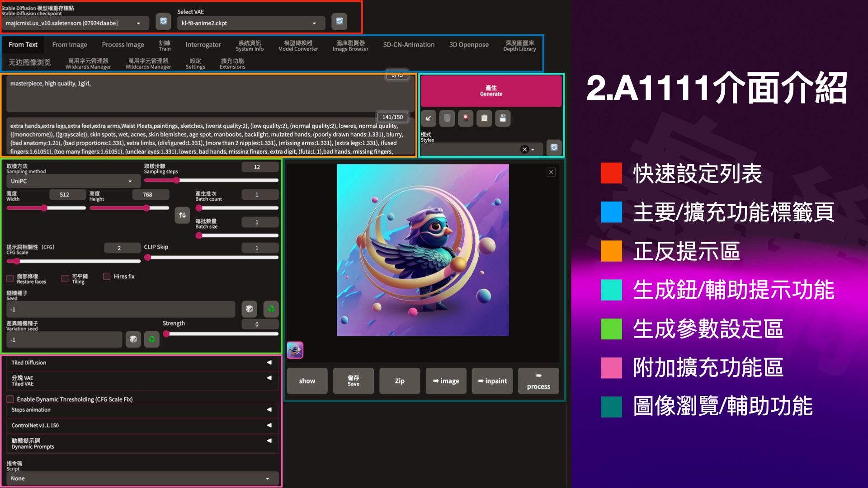
Task: Open the Select VAE dropdown
Action: pyautogui.click(x=250, y=23)
